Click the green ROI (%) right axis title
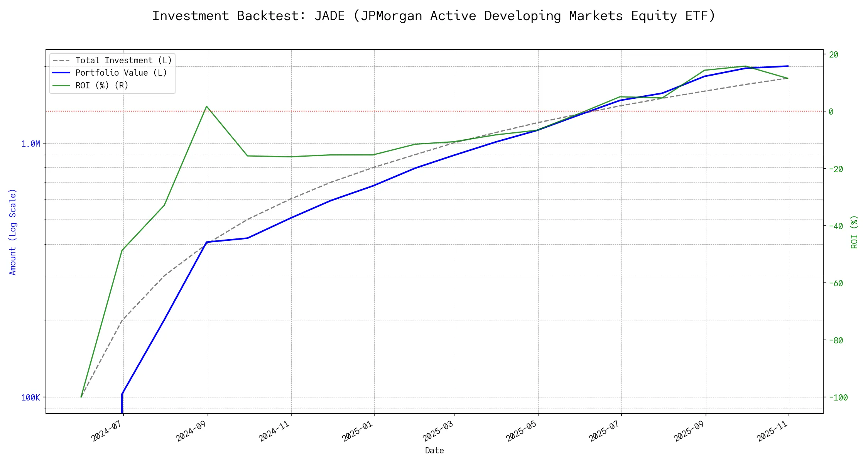The height and width of the screenshot is (463, 868). [854, 232]
